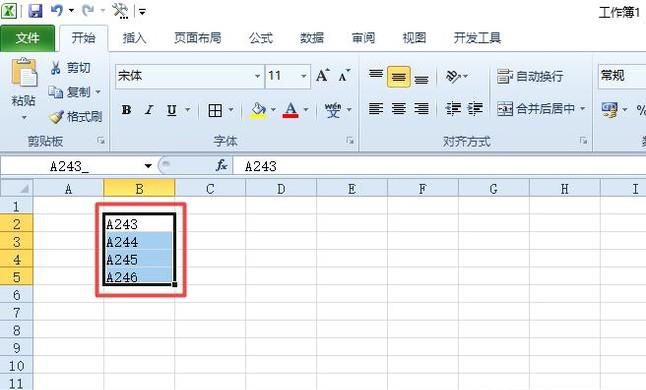Click the 剪切 cut button
Image resolution: width=646 pixels, height=390 pixels.
[x=70, y=68]
